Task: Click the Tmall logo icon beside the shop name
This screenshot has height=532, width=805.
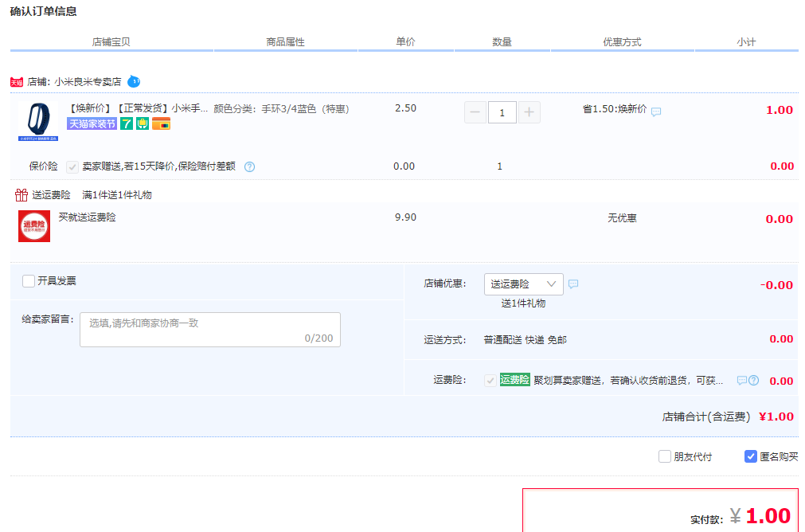Action: click(17, 82)
